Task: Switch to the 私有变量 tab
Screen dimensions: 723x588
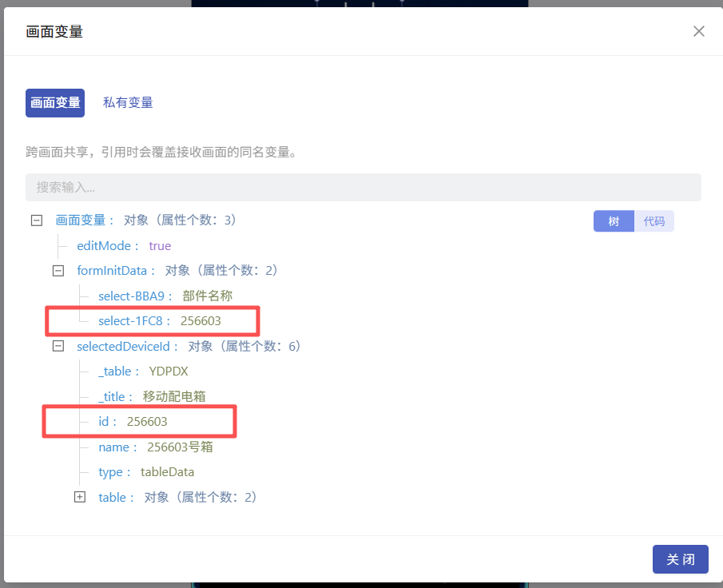Action: (x=128, y=102)
